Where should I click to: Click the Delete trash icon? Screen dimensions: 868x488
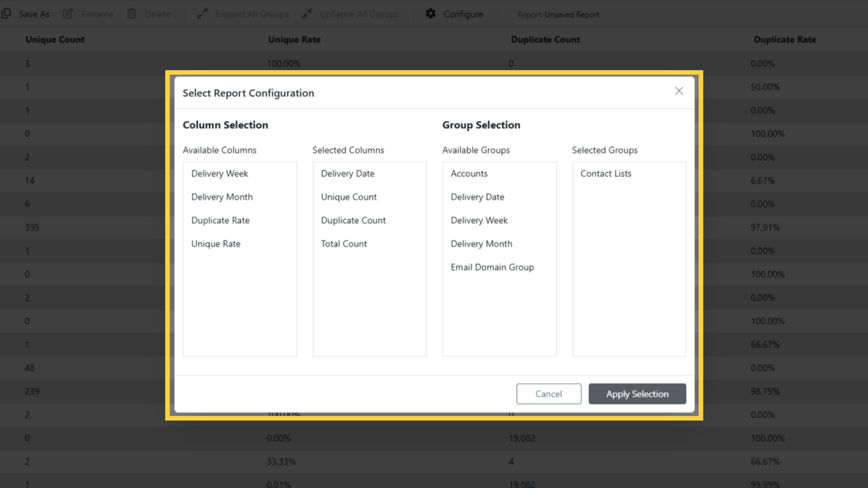132,14
